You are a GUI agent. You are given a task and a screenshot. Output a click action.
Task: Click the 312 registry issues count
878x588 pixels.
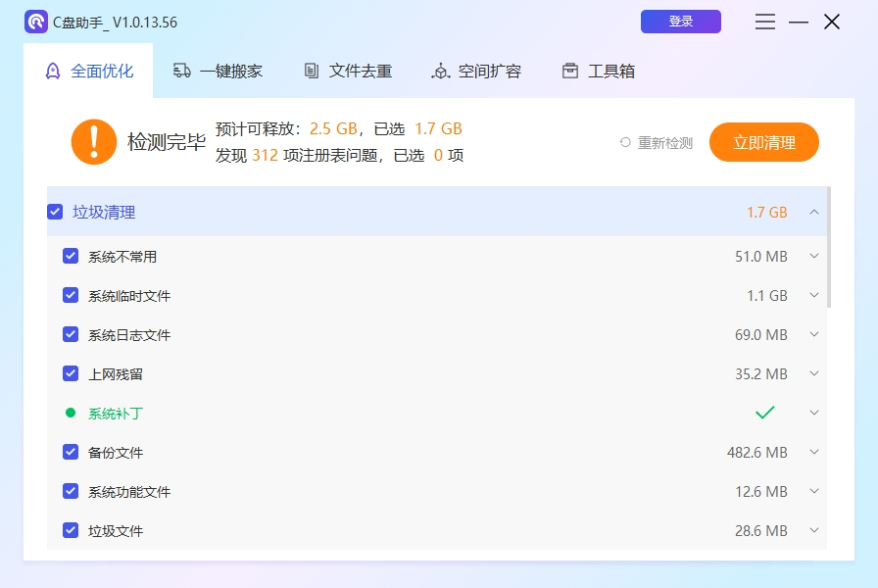point(265,155)
